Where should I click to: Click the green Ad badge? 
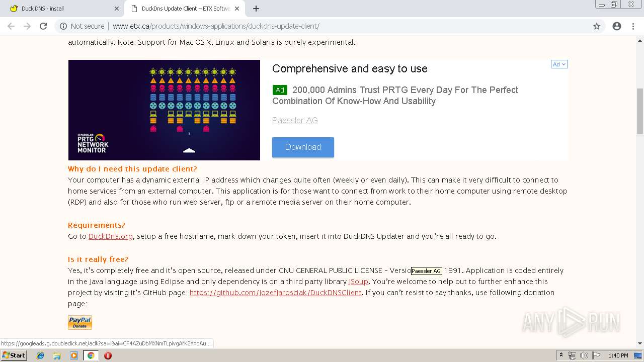(x=280, y=90)
